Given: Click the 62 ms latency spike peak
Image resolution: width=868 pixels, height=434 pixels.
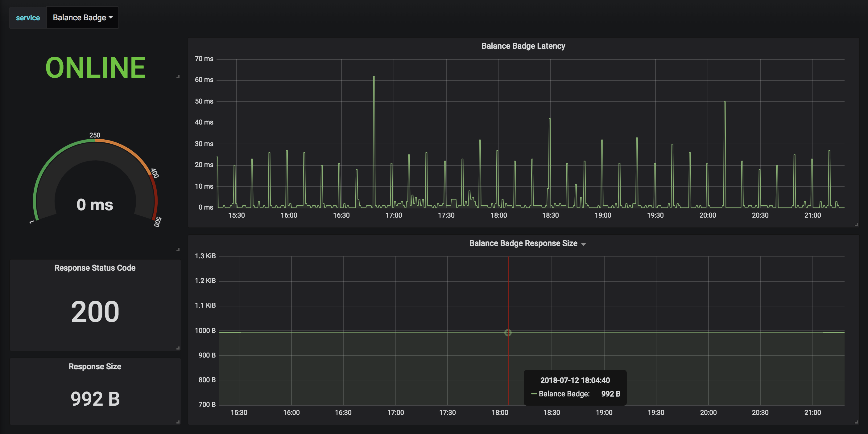Looking at the screenshot, I should [x=374, y=77].
